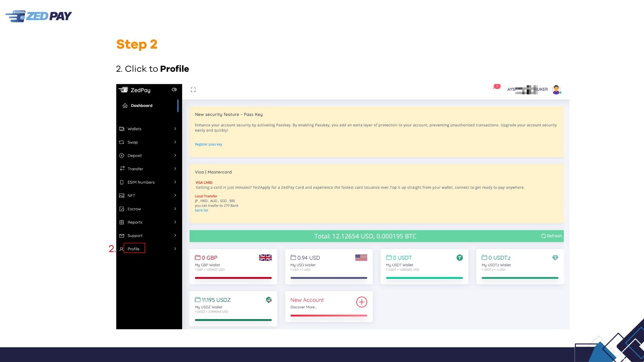Expand the Transfer menu chevron

pyautogui.click(x=175, y=169)
